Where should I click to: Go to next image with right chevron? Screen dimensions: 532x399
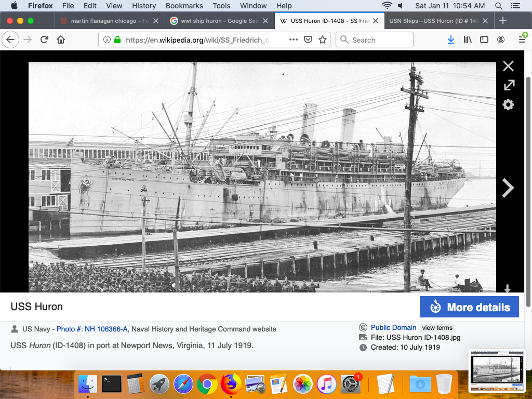[508, 188]
